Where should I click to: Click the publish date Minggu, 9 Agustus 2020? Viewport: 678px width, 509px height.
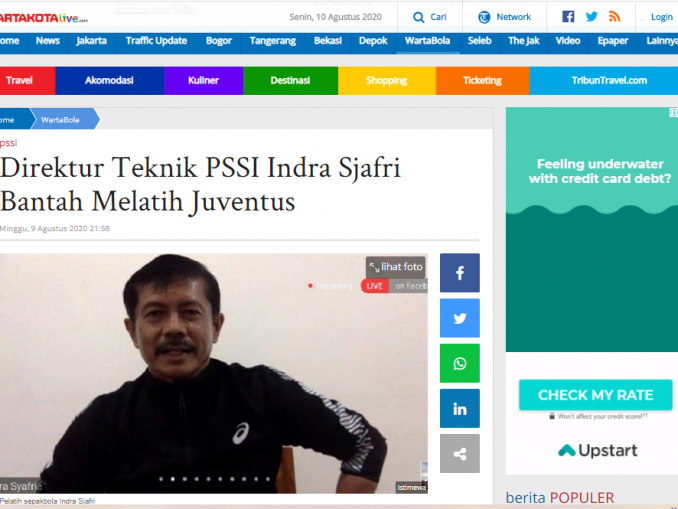[55, 228]
